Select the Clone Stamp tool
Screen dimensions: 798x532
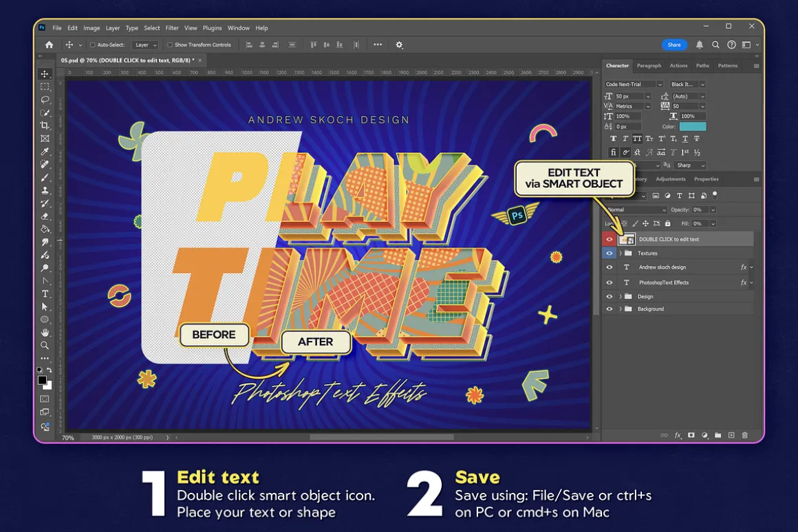tap(45, 190)
